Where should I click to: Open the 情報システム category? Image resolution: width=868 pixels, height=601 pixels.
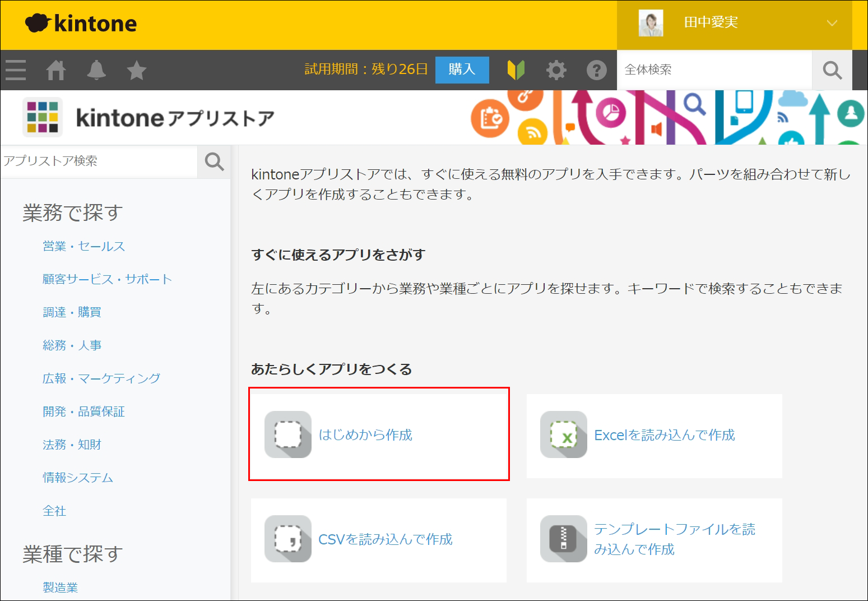[x=78, y=478]
